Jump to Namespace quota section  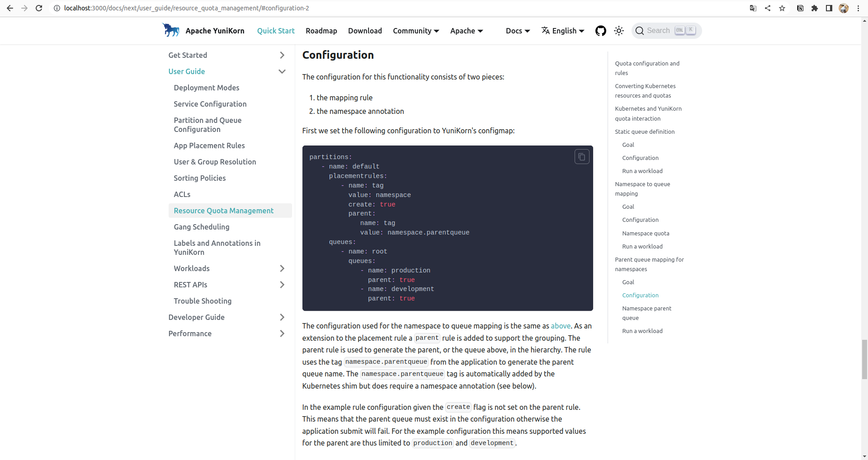tap(646, 233)
